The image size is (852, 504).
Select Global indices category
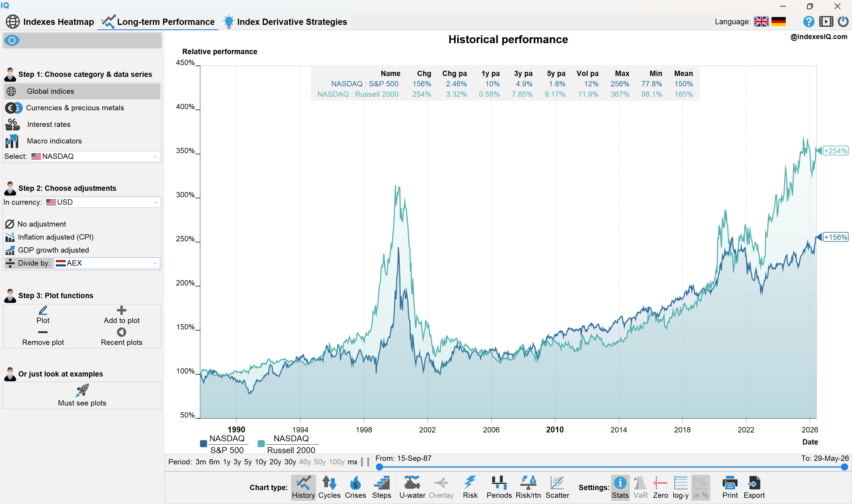[82, 91]
